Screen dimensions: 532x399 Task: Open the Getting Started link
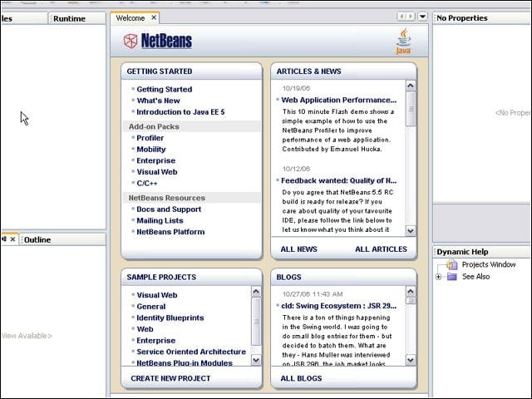click(165, 89)
